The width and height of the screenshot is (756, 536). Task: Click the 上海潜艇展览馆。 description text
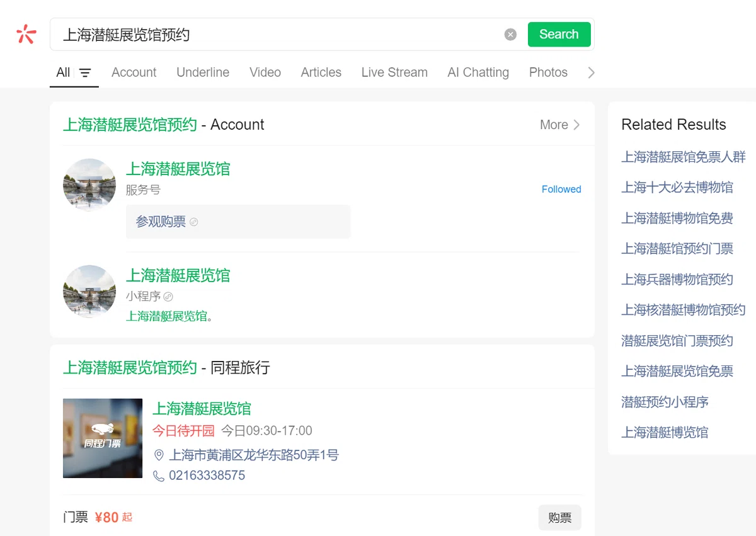point(169,316)
